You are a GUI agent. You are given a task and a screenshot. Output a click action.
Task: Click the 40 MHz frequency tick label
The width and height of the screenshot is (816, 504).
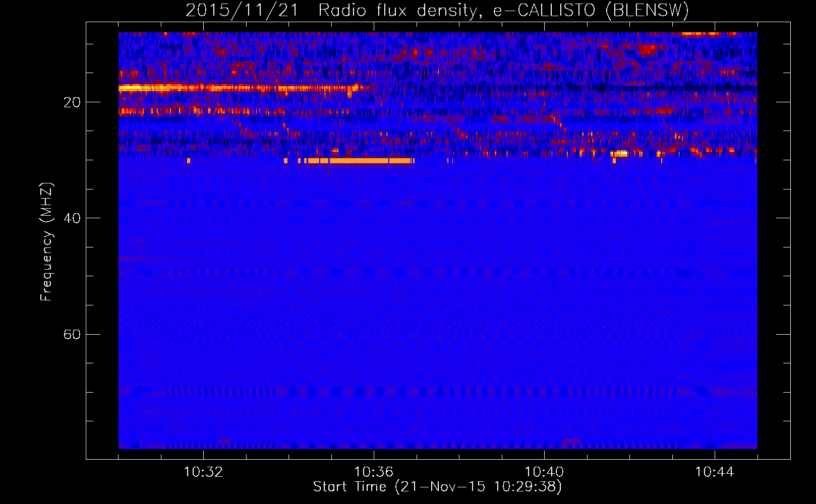pyautogui.click(x=72, y=218)
